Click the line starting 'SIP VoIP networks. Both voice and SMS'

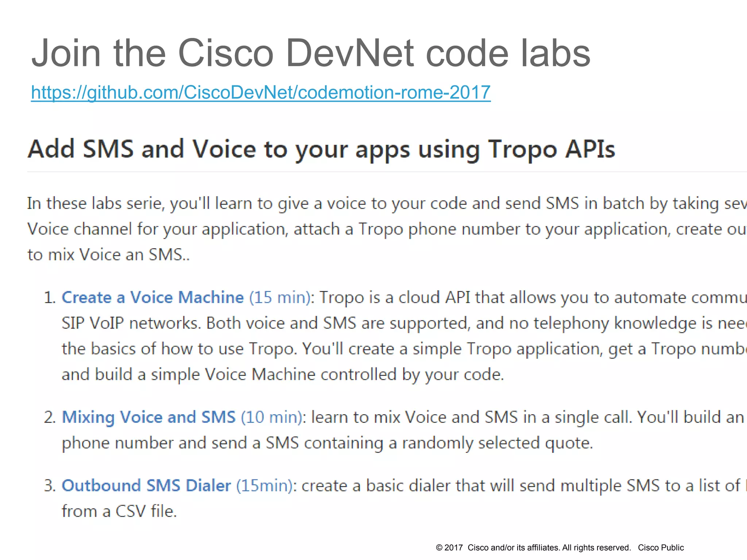pos(404,323)
